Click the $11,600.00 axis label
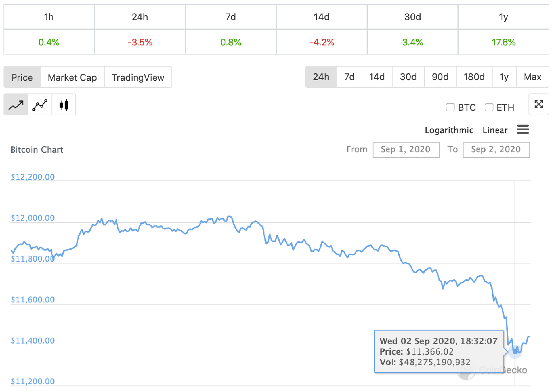 tap(33, 299)
